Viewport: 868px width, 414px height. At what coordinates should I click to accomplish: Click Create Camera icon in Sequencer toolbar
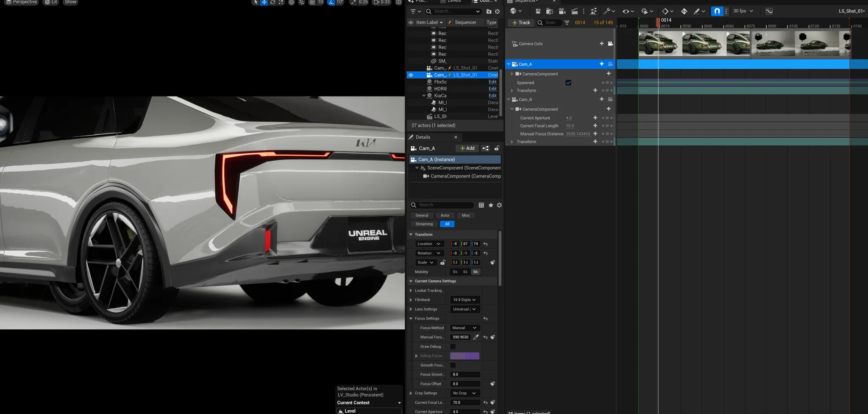tap(562, 11)
